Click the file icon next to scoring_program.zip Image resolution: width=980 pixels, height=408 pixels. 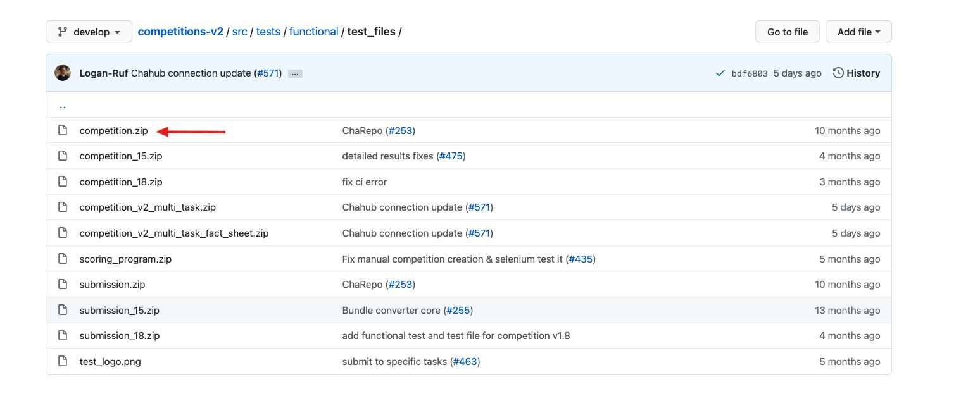[63, 259]
